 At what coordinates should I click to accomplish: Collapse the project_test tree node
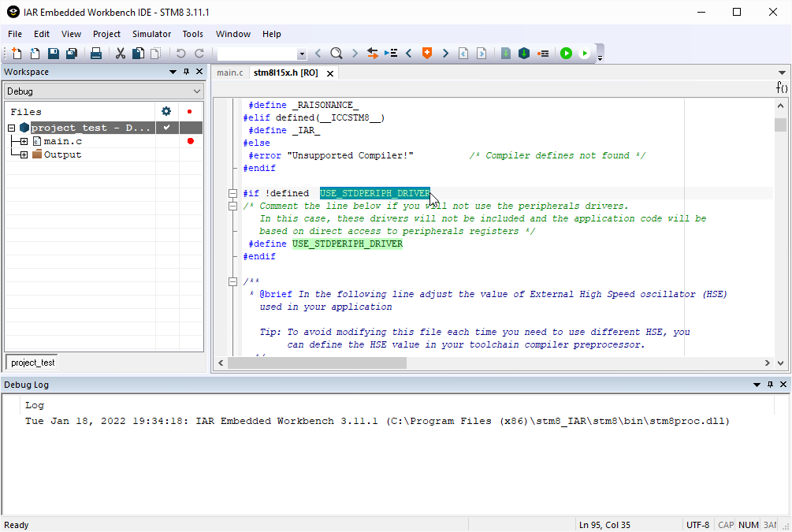point(12,128)
